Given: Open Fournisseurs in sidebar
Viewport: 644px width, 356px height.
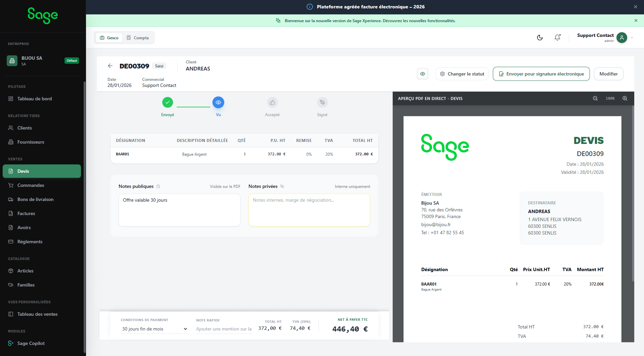Looking at the screenshot, I should (42, 142).
